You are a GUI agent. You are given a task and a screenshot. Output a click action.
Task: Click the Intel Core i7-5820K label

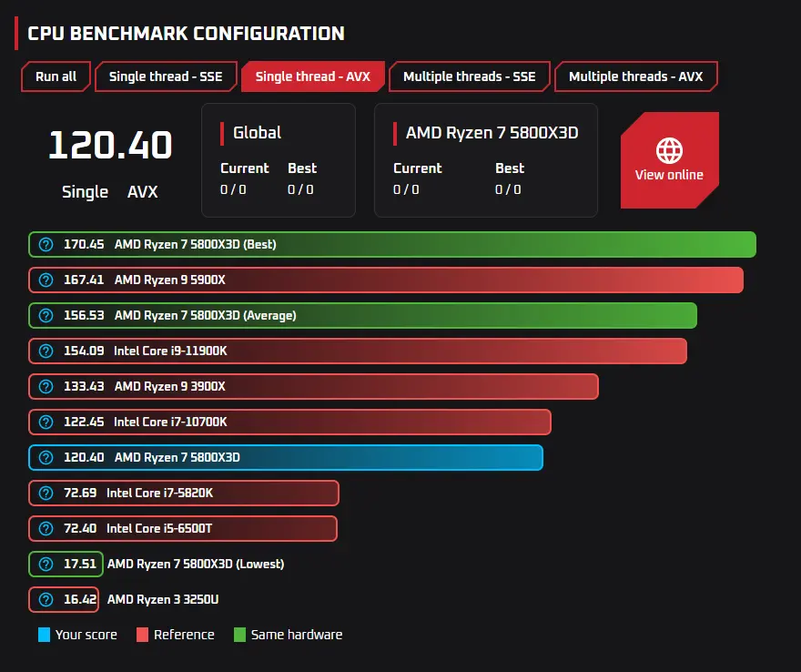click(160, 494)
